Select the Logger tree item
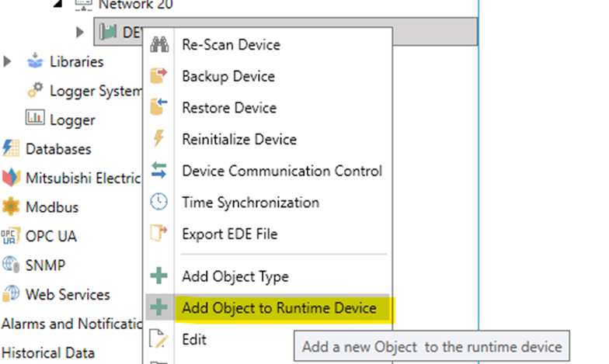The height and width of the screenshot is (364, 609). pyautogui.click(x=71, y=120)
